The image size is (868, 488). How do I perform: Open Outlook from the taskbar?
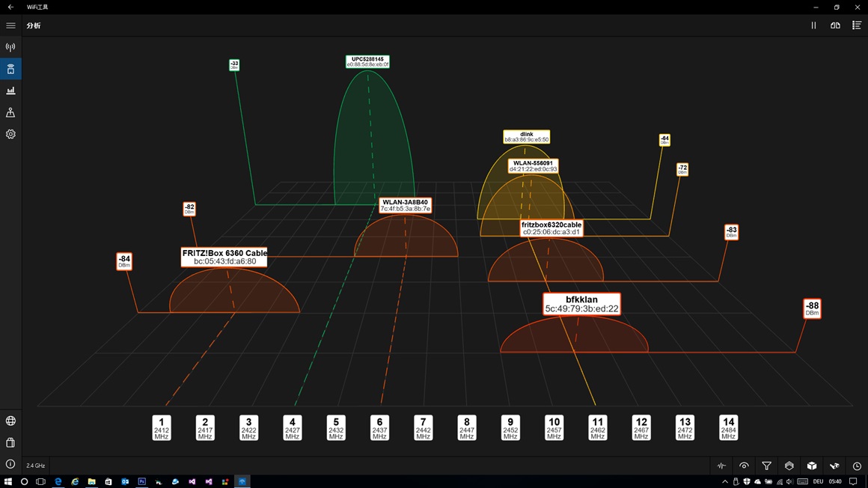[x=125, y=481]
